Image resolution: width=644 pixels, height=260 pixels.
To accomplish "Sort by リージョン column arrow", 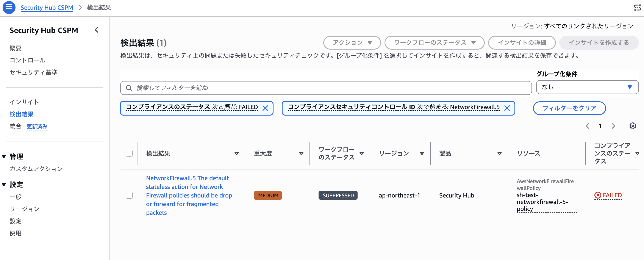I will point(422,153).
